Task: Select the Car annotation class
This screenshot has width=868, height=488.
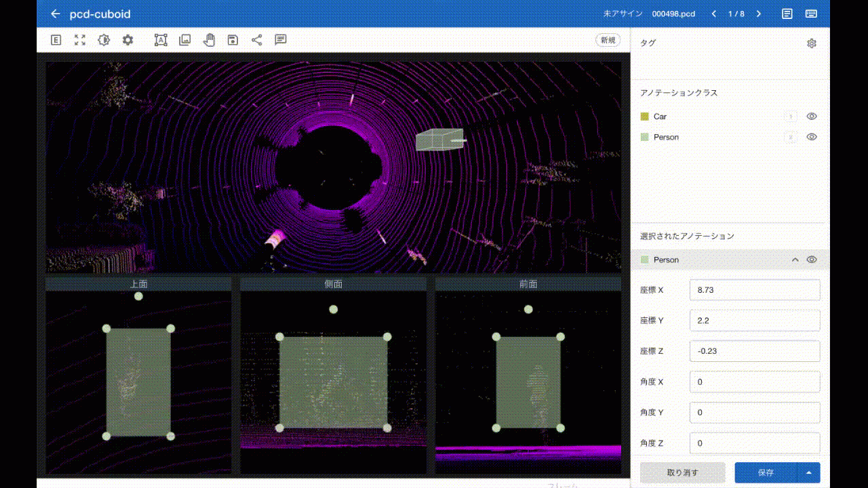Action: 660,117
